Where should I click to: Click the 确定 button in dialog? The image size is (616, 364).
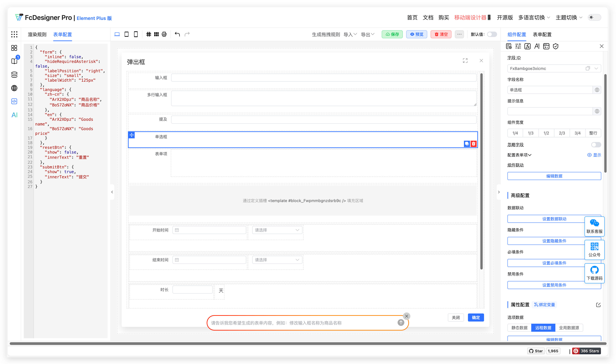475,317
